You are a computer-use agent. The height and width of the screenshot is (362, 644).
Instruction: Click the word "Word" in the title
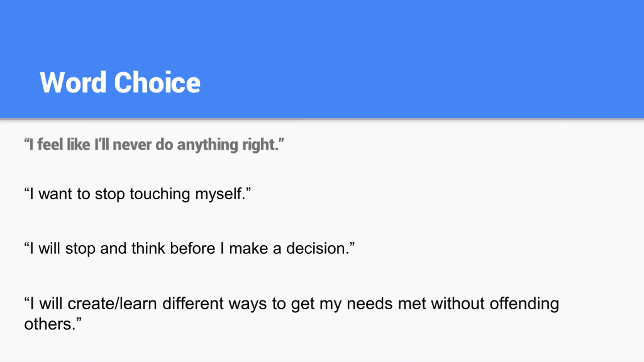(x=73, y=82)
